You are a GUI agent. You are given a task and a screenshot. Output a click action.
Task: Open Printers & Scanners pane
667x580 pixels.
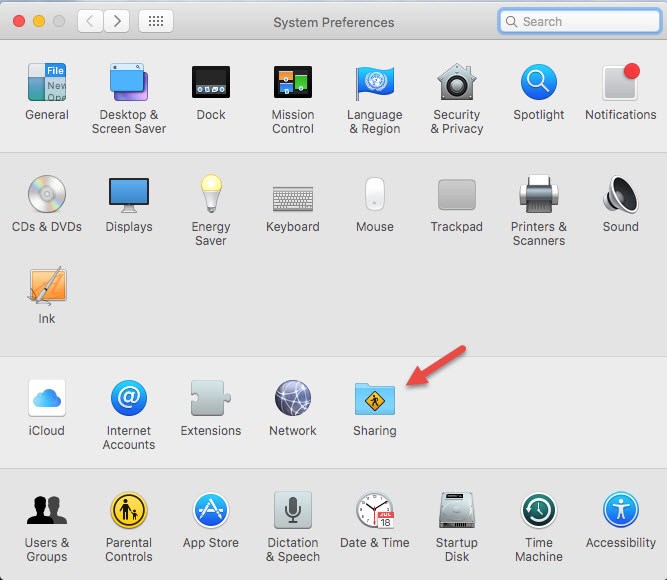tap(539, 195)
